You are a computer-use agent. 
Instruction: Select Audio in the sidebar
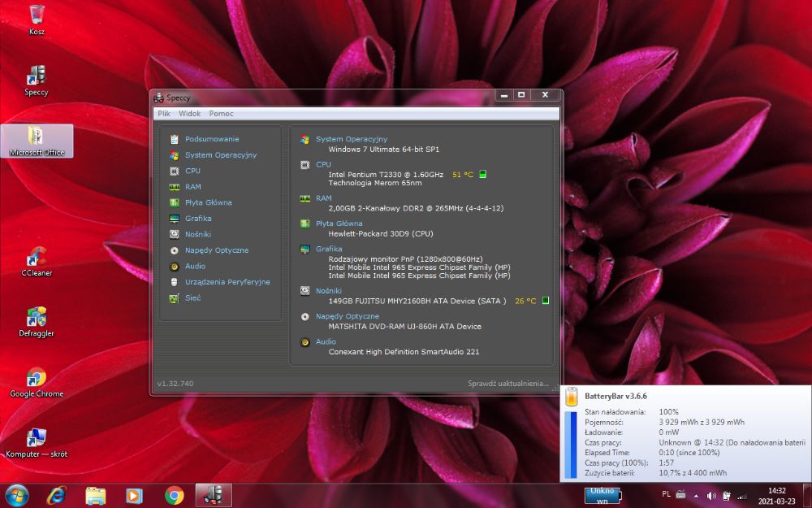pyautogui.click(x=195, y=266)
